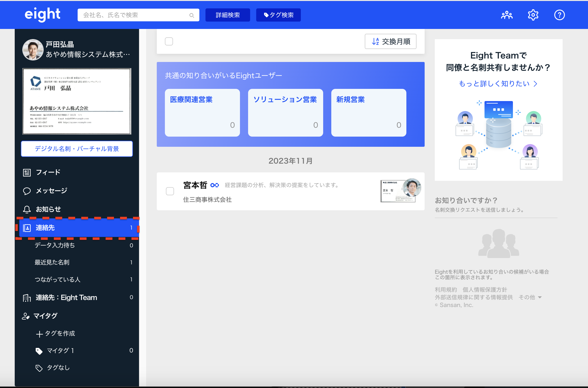Click デジタル名刺・バーチャル背景 button

coord(77,149)
